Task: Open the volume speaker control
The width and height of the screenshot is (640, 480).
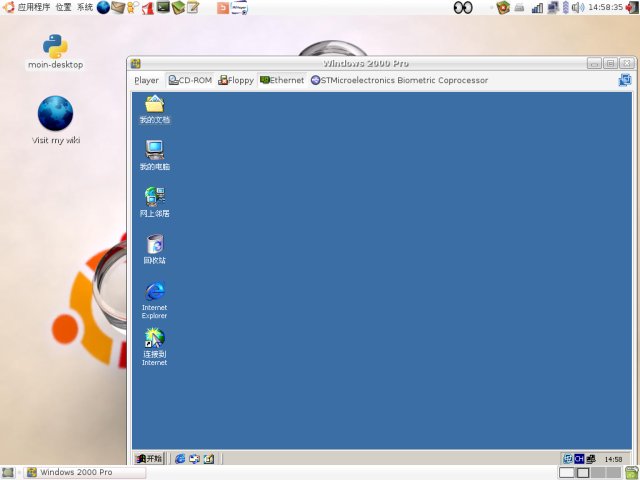Action: [578, 7]
